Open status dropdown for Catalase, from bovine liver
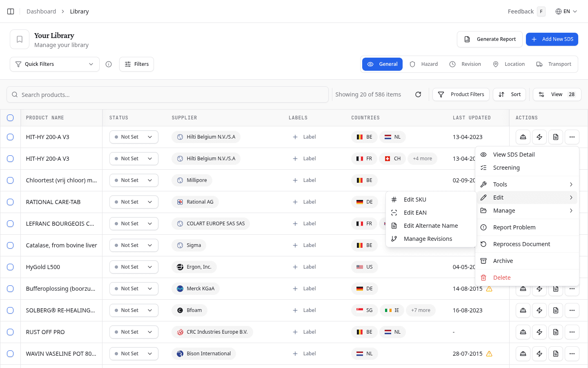 (134, 245)
